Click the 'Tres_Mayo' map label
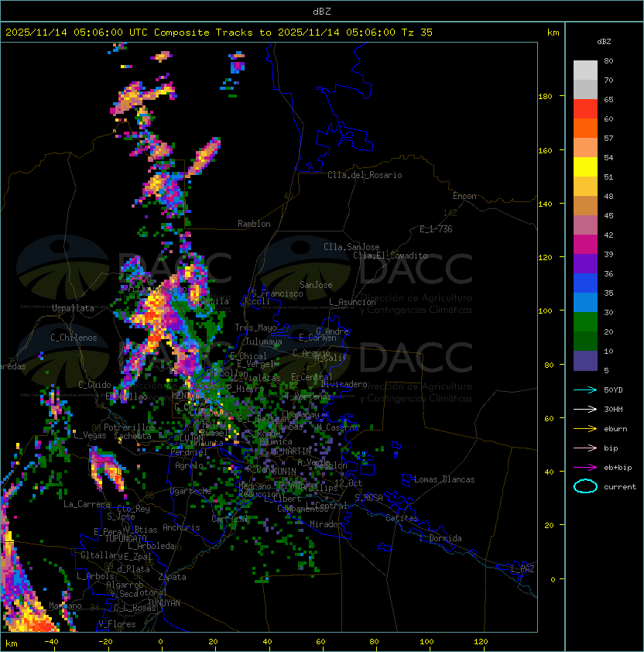This screenshot has width=644, height=652. (255, 328)
